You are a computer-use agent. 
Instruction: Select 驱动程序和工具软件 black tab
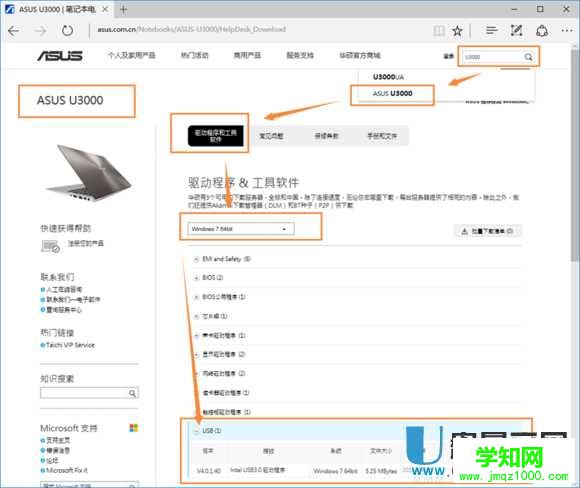(216, 136)
